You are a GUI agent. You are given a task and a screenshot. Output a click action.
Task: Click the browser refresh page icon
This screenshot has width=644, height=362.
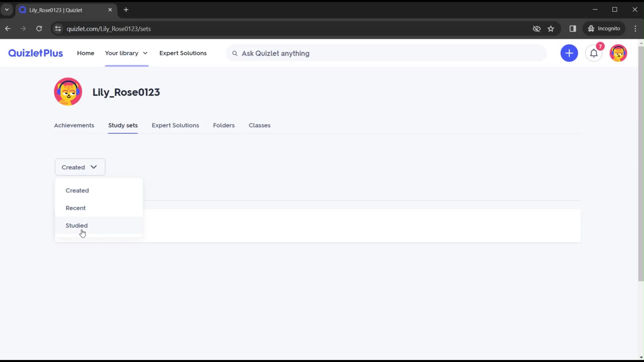click(39, 29)
